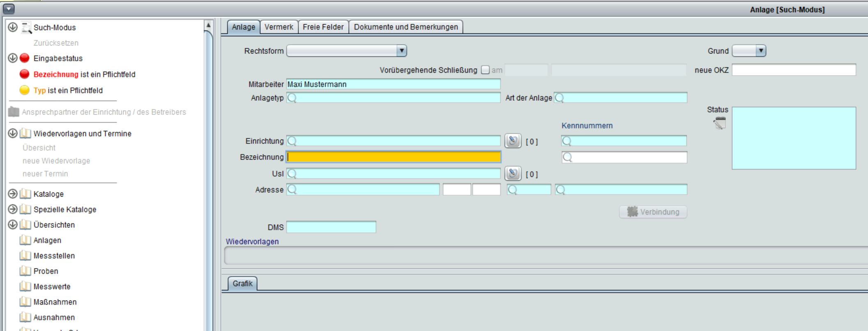Enable the Vorübergehende Schließung checkbox
Screen dimensions: 868x331
click(485, 70)
